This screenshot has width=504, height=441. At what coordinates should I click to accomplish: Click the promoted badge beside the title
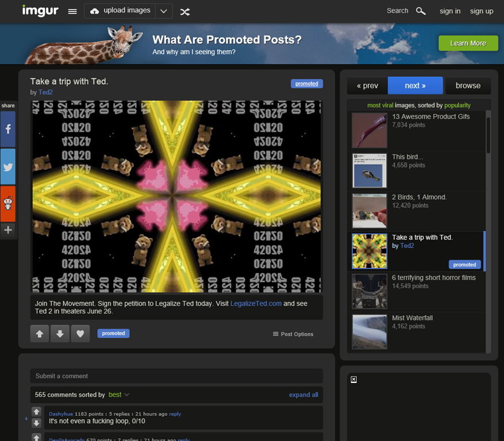coord(307,83)
